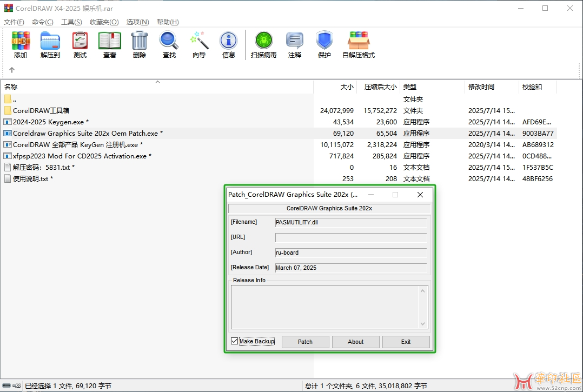
Task: Click the 保护 (Protect) shield icon
Action: pos(324,40)
